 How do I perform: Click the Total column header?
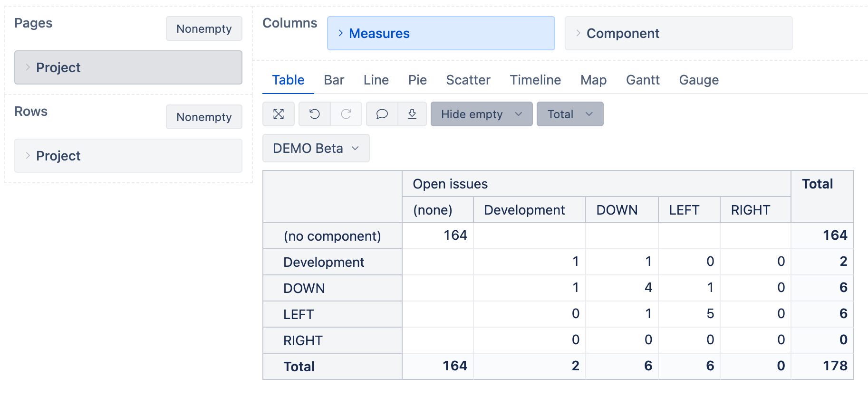822,197
